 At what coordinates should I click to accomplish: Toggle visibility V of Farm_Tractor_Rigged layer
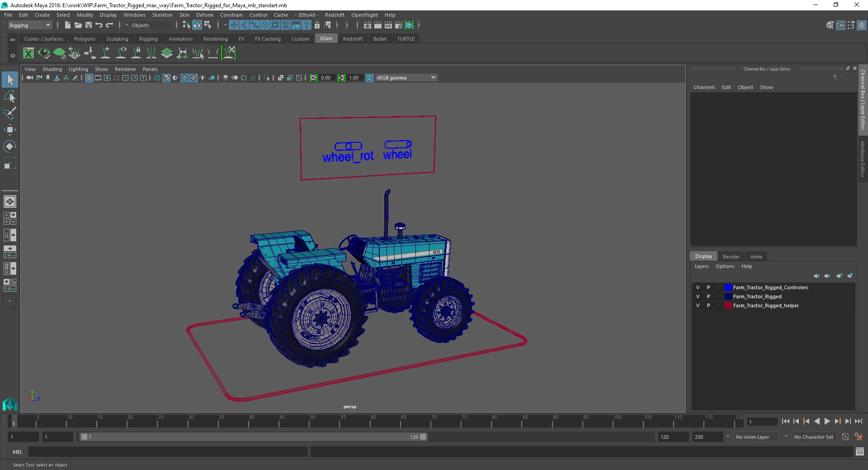tap(698, 296)
